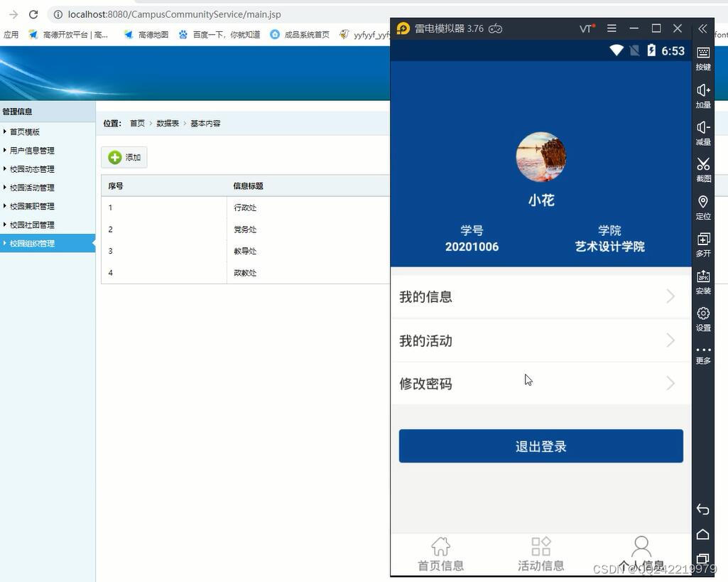The image size is (728, 582).
Task: Click the 更多 more options icon
Action: tap(703, 355)
